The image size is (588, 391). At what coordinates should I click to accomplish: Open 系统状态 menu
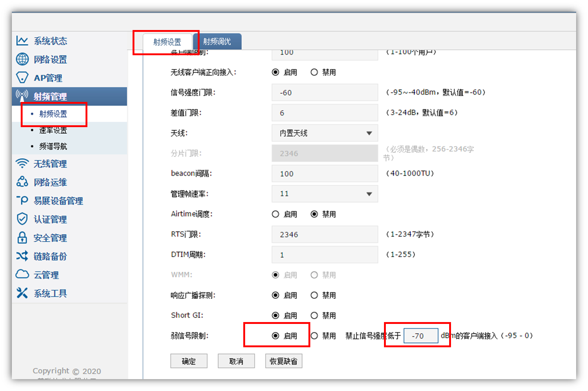coord(50,41)
